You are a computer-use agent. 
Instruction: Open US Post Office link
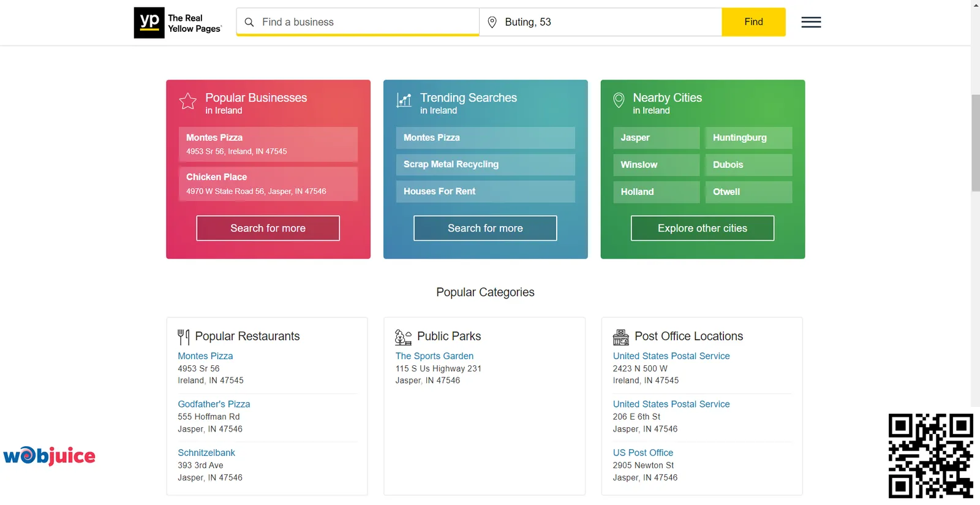643,453
